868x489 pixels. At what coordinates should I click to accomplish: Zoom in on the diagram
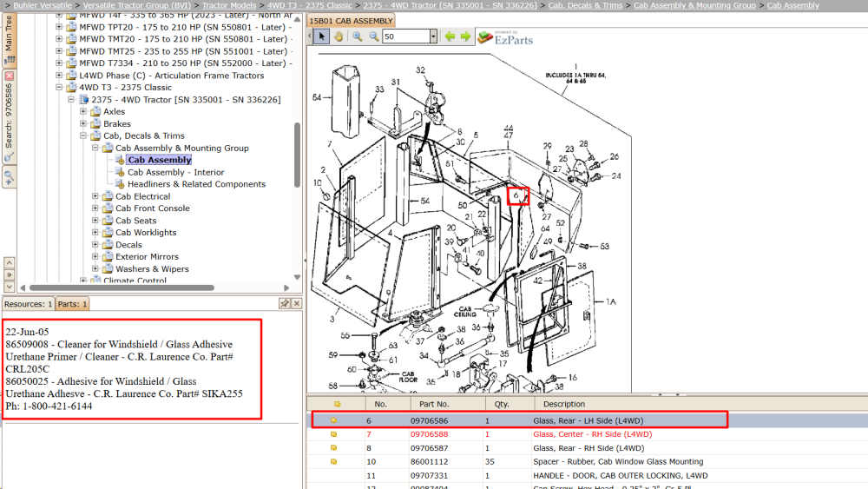(x=358, y=36)
